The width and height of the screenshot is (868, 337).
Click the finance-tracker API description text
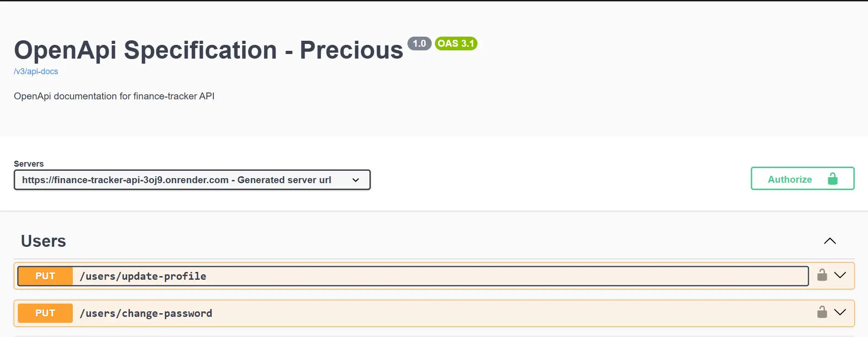(114, 96)
